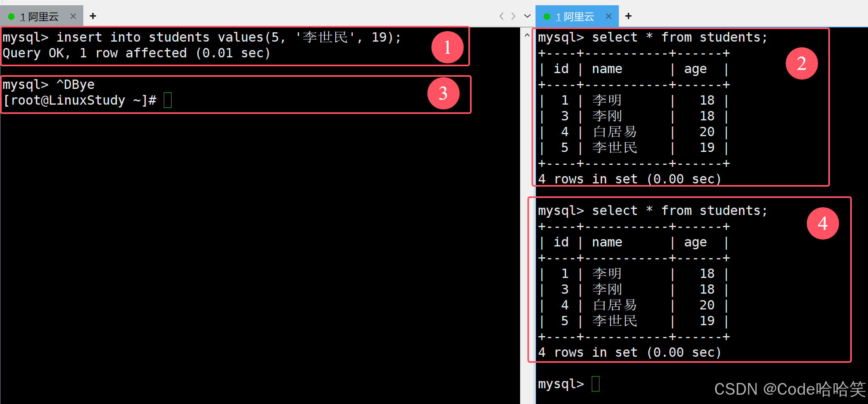Click the first 'select * from students;' command
868x404 pixels.
[x=652, y=38]
